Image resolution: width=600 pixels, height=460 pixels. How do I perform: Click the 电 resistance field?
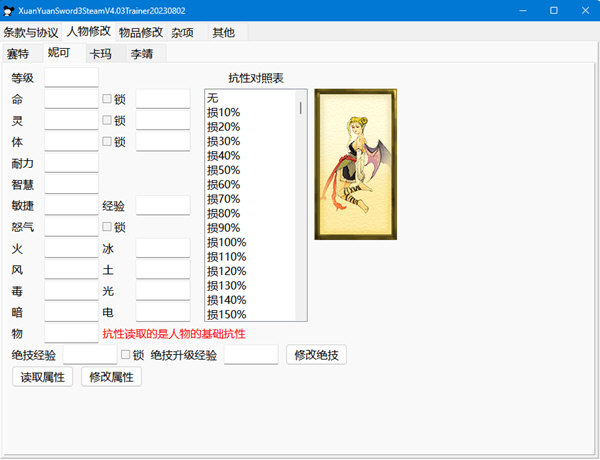click(163, 312)
